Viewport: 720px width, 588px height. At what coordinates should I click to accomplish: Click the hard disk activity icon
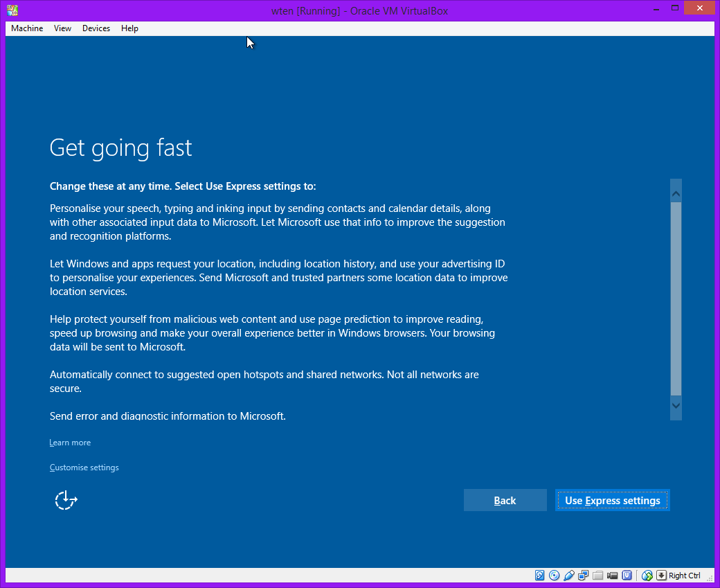tap(540, 576)
